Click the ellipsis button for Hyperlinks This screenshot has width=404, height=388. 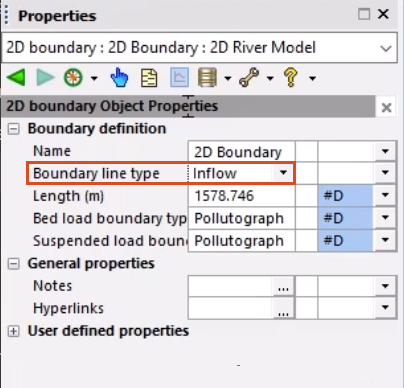283,308
